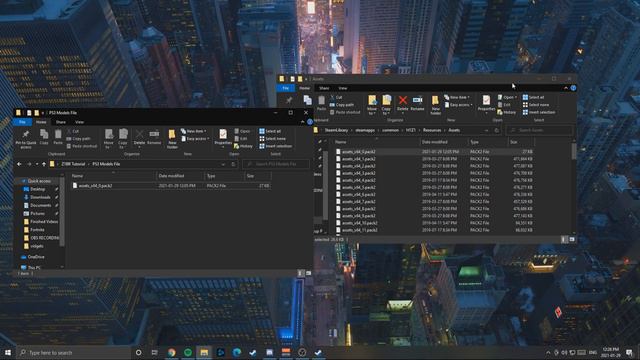
Task: Click New folder in PS2 Models File ribbon
Action: click(172, 139)
